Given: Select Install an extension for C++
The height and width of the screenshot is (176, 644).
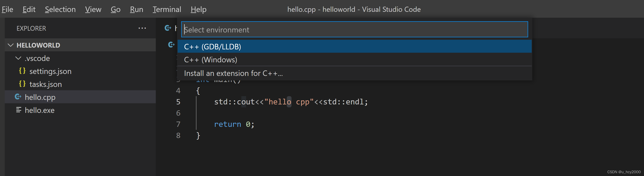Looking at the screenshot, I should pyautogui.click(x=354, y=73).
